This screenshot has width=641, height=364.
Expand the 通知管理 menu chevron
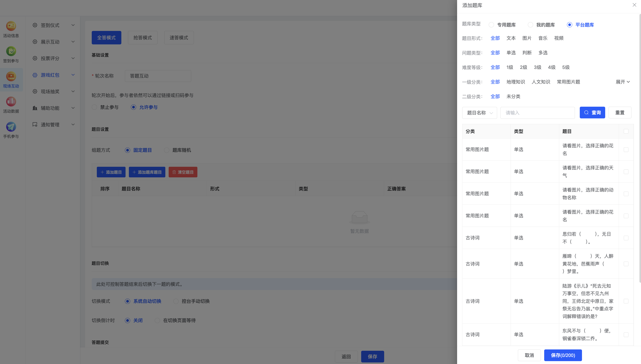tap(73, 125)
